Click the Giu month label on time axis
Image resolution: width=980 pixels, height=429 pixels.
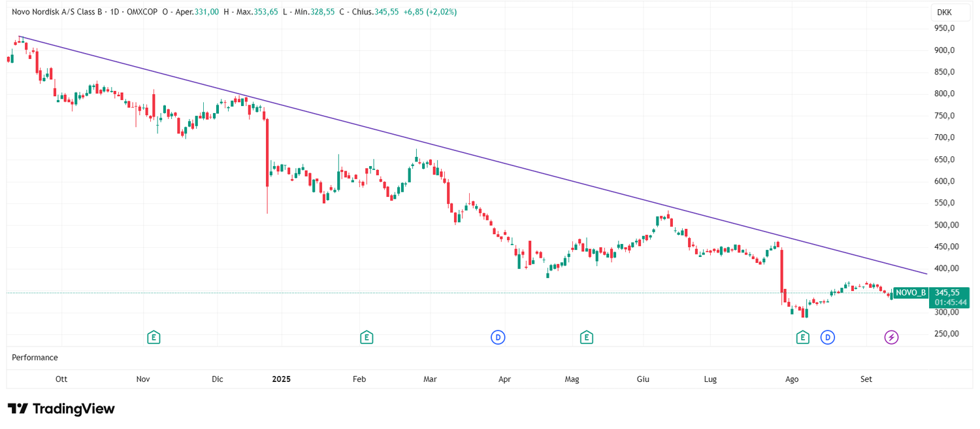643,379
